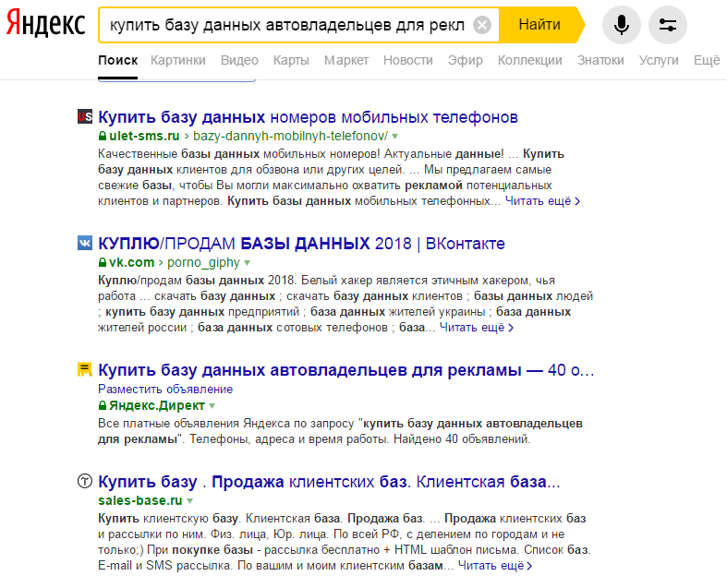Image resolution: width=727 pixels, height=588 pixels.
Task: Open the Карты tab
Action: pyautogui.click(x=291, y=60)
